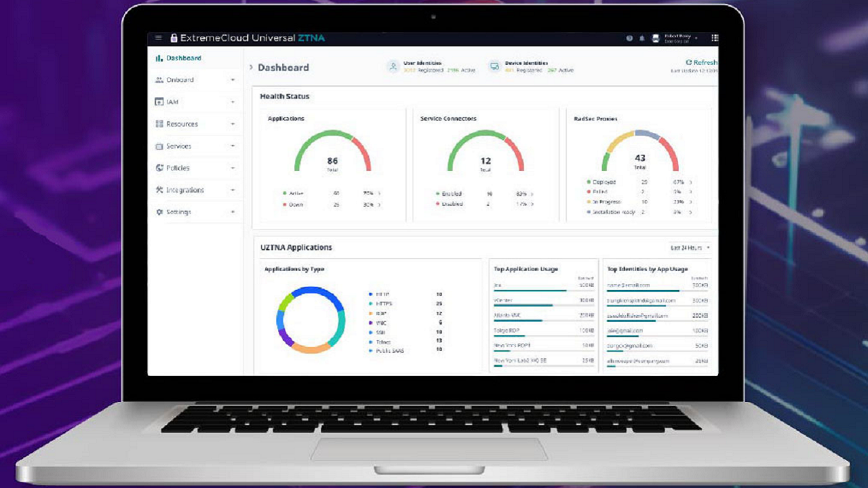868x488 pixels.
Task: Click the Applications gauge total of 86
Action: click(332, 161)
